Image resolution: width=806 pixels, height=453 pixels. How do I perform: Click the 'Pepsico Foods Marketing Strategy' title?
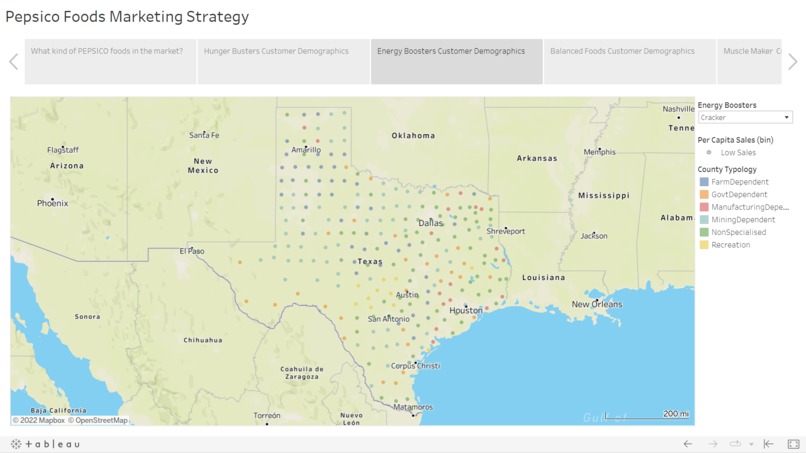pos(127,16)
